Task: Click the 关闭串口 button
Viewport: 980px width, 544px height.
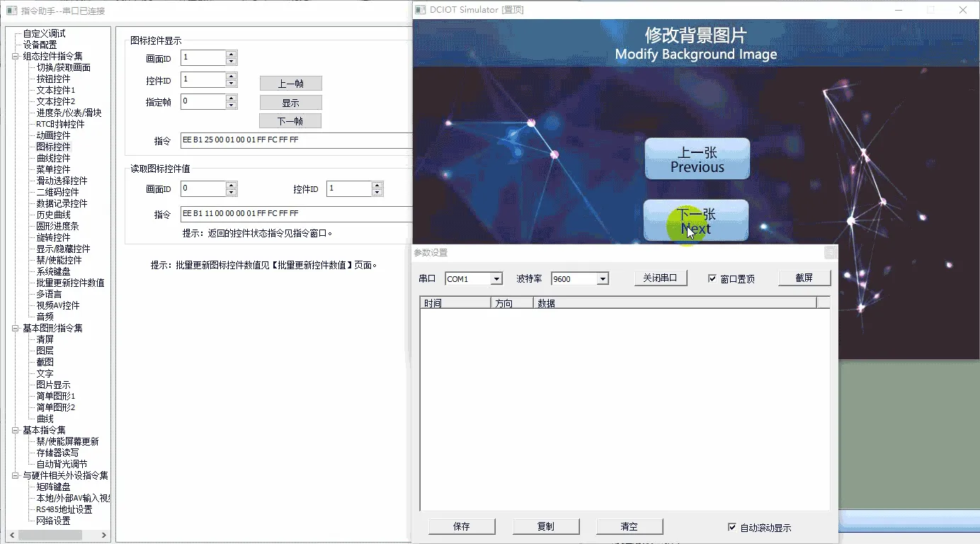Action: click(660, 278)
